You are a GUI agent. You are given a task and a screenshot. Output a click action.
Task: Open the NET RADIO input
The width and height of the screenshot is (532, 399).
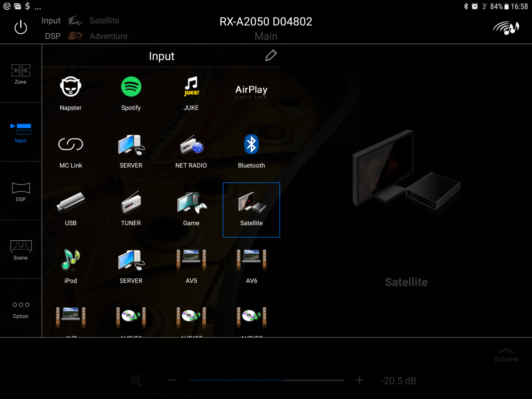(x=191, y=152)
